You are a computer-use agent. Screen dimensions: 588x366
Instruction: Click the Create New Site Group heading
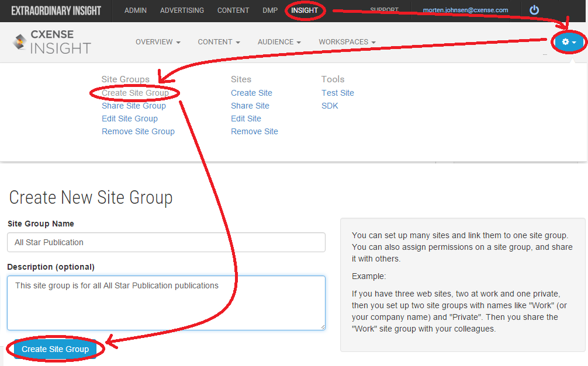point(91,197)
